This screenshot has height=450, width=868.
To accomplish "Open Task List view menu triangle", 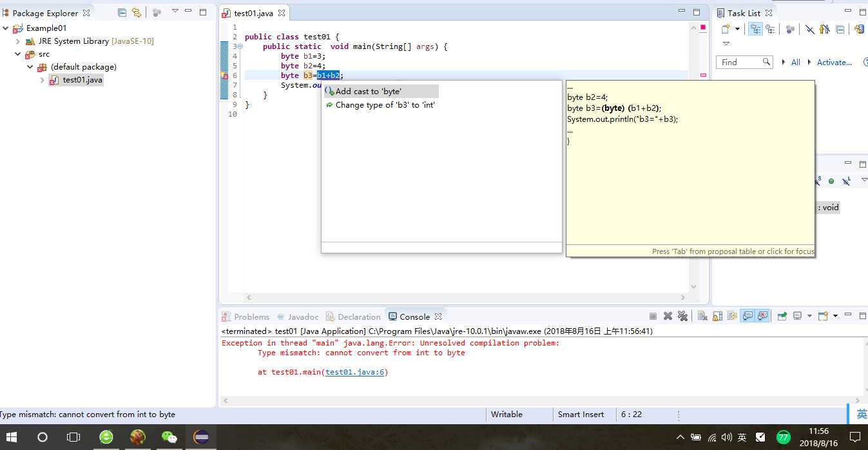I will [x=726, y=43].
